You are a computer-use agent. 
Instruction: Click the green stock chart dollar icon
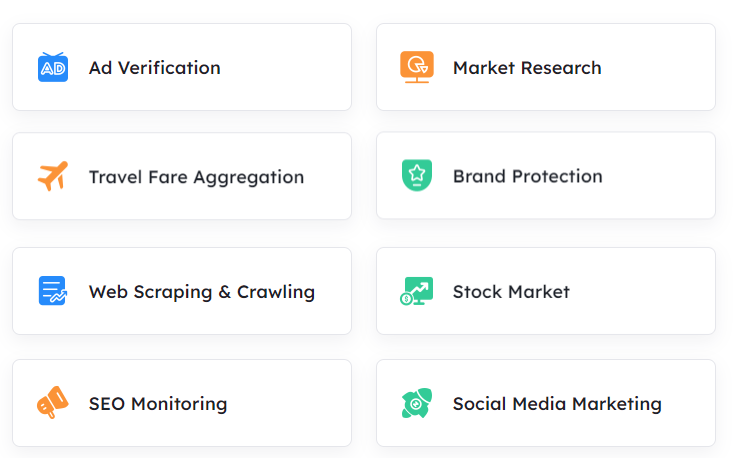(416, 291)
